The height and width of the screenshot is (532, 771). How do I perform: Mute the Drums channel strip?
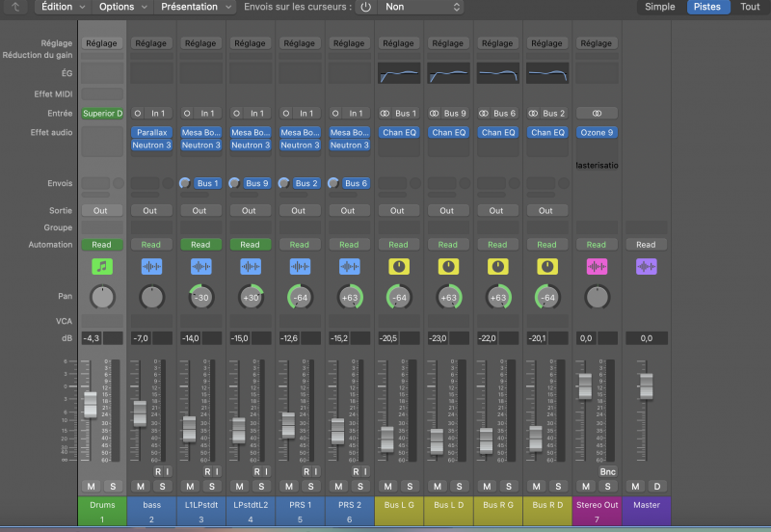[91, 486]
